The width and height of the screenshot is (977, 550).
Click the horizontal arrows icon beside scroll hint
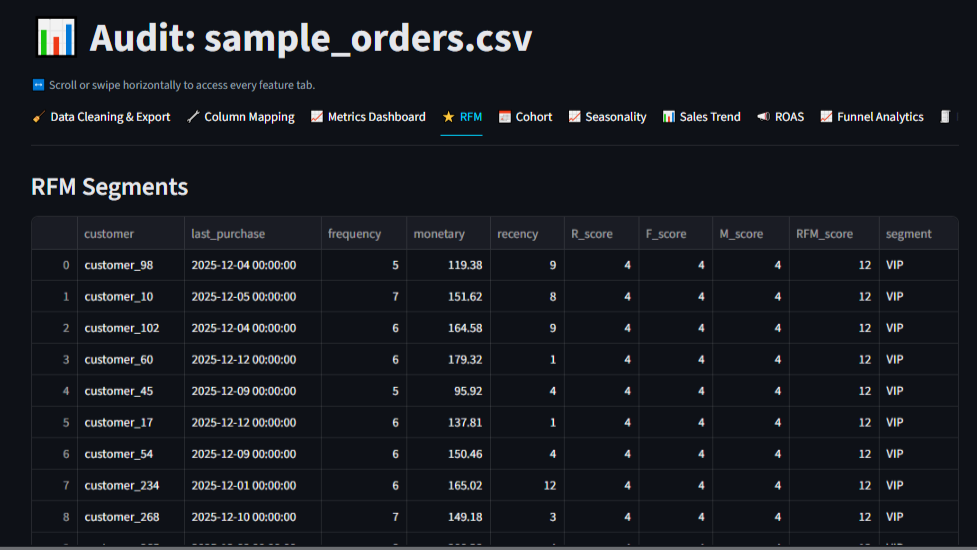coord(39,85)
